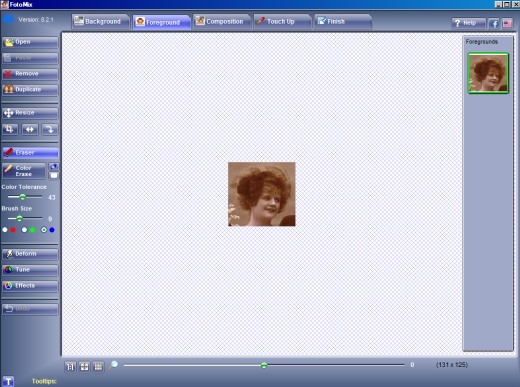Adjust the Color Tolerance slider
Viewport: 520px width, 387px height.
click(x=22, y=197)
